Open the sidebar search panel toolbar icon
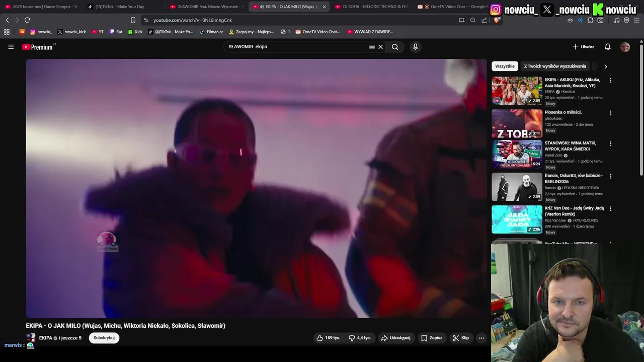This screenshot has width=644, height=362. click(x=600, y=20)
